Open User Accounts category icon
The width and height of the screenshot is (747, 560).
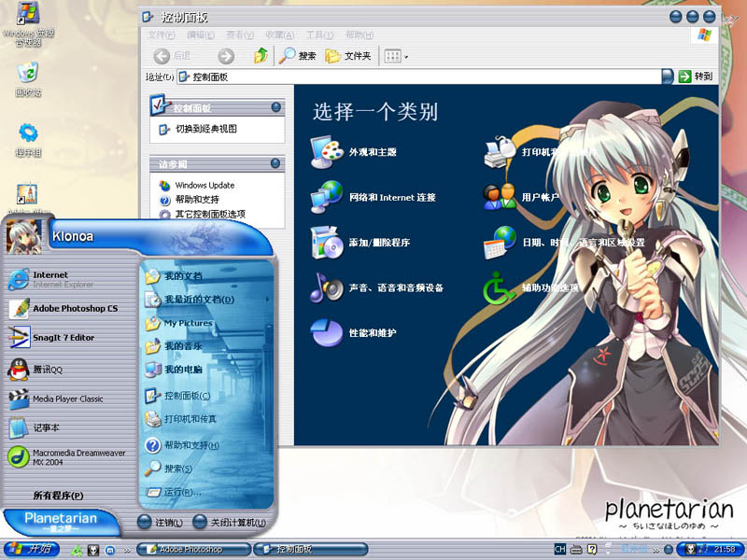pos(500,197)
